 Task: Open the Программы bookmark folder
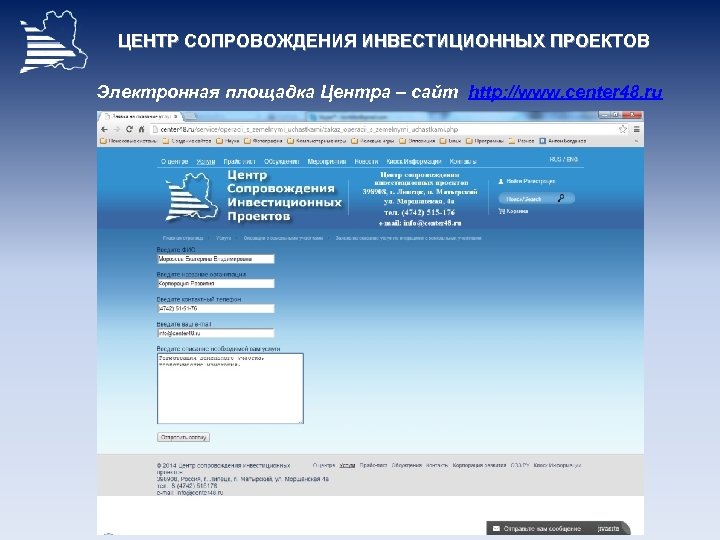click(485, 141)
